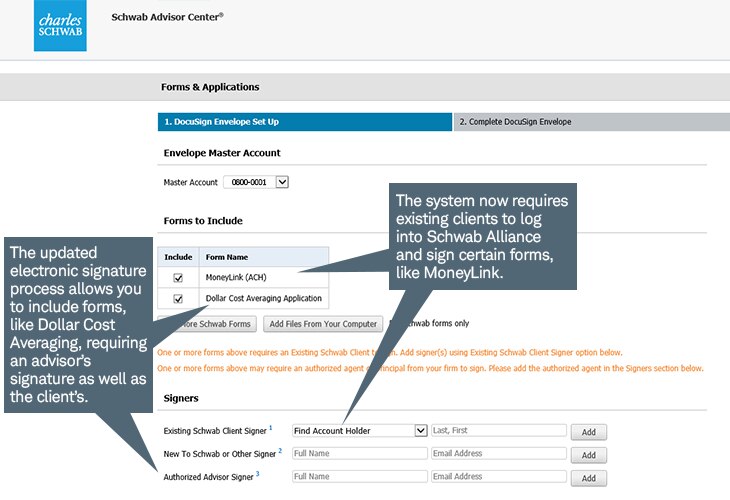The width and height of the screenshot is (730, 500).
Task: Click Email Address field for New To Schwab signer
Action: 499,453
